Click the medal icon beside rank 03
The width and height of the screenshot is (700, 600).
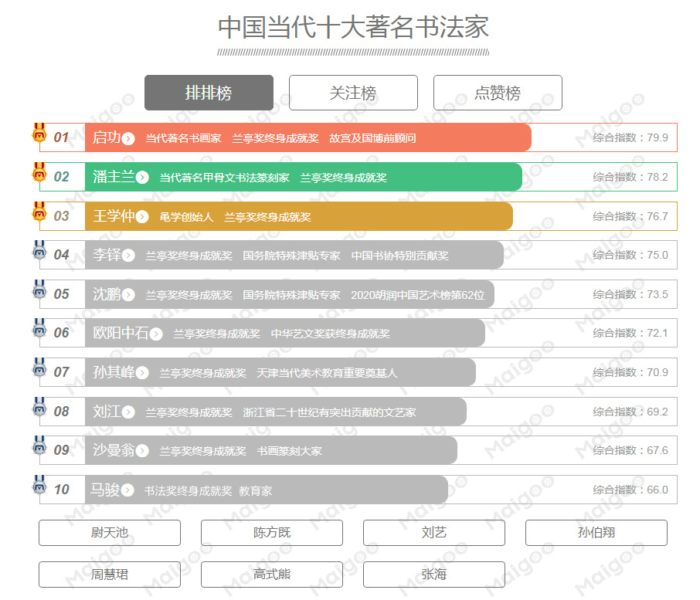tap(39, 212)
